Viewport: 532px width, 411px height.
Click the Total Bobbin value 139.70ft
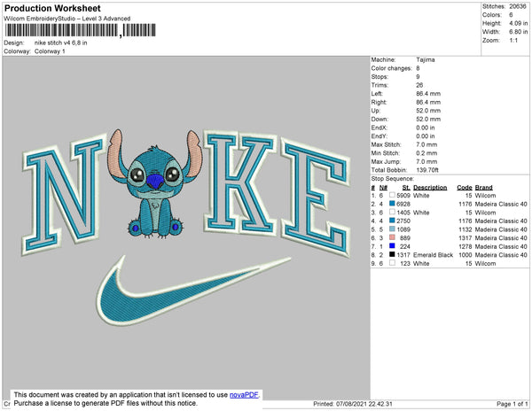pos(427,170)
